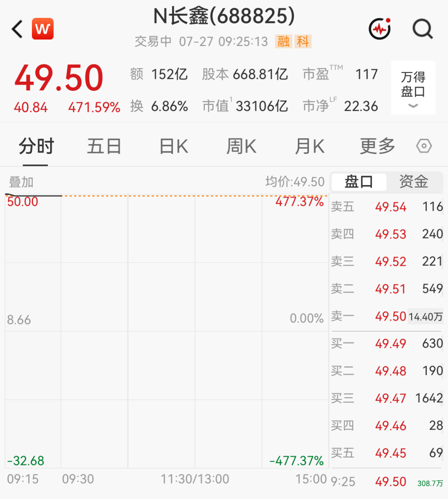The height and width of the screenshot is (499, 448).
Task: Open the 更多 chart period menu
Action: (377, 146)
